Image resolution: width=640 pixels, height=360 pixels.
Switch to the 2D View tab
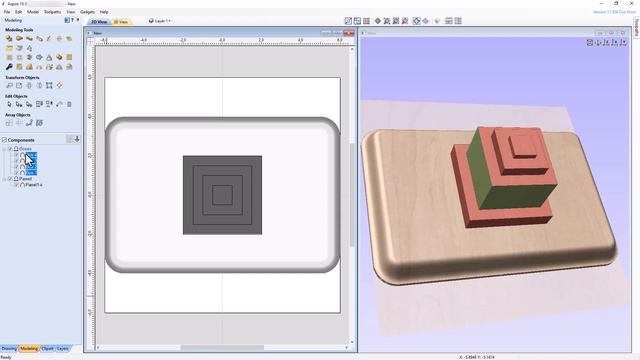point(99,22)
